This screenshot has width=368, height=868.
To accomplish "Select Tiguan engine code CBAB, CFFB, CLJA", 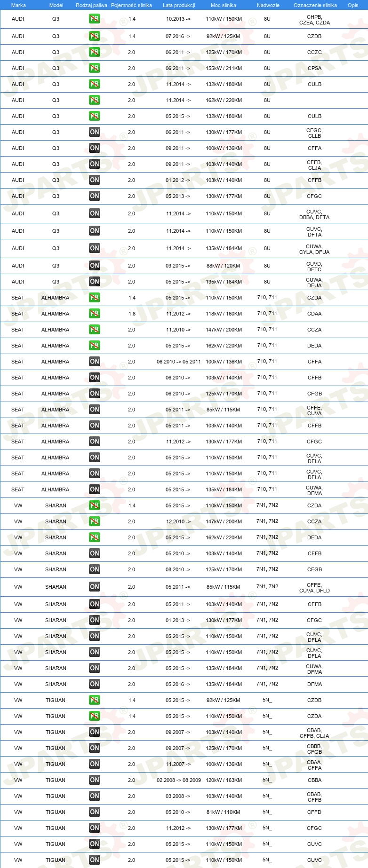I will [314, 733].
